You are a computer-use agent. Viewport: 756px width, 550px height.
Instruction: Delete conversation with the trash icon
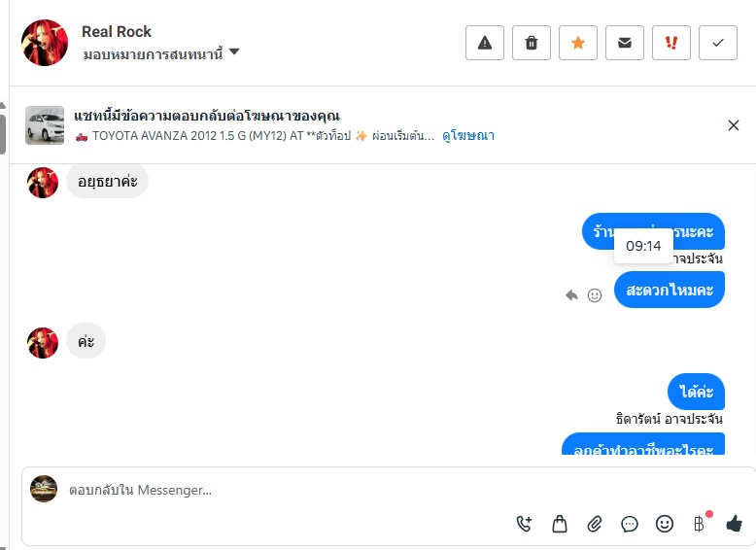532,43
